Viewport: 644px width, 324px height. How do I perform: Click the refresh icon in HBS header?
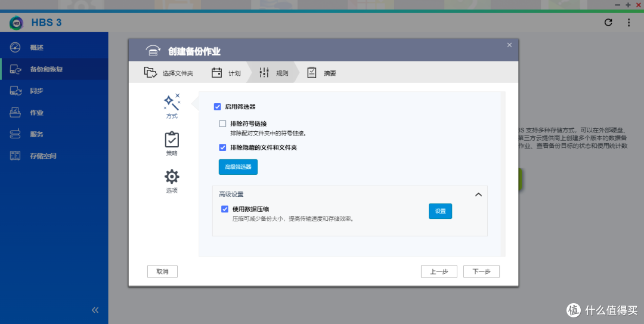pos(608,22)
